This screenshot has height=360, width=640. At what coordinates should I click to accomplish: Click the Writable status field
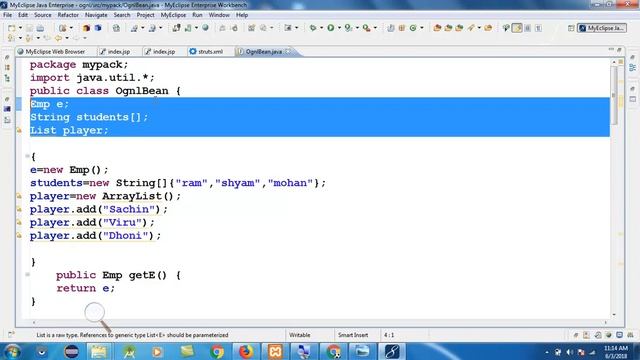pyautogui.click(x=300, y=335)
